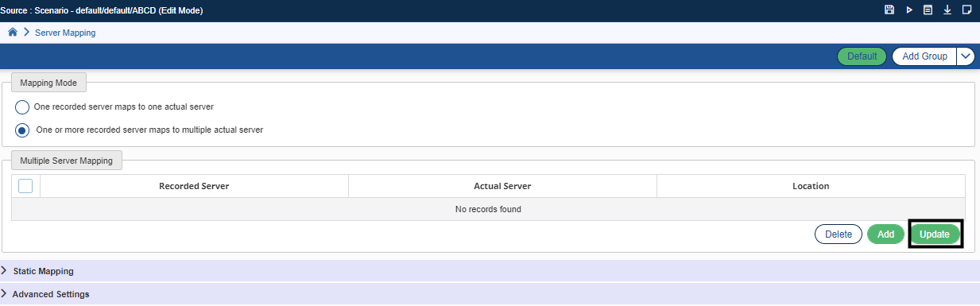The width and height of the screenshot is (980, 306).
Task: Click the 'No records found' row
Action: [x=488, y=210]
